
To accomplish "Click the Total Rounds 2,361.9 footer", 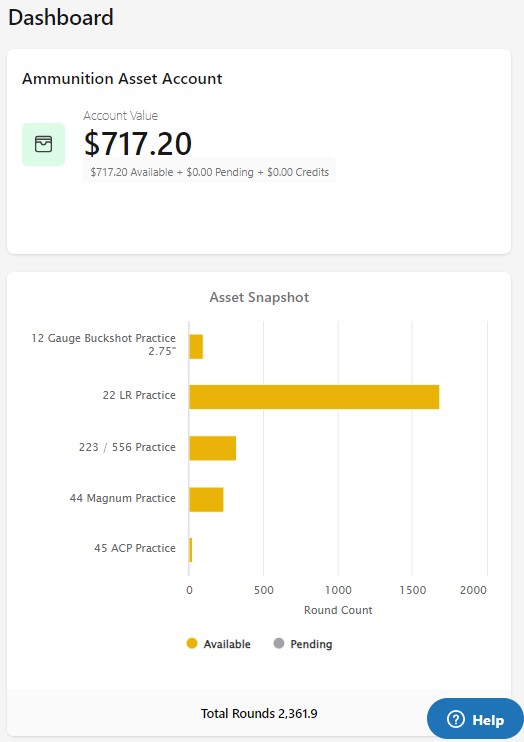I will click(259, 714).
